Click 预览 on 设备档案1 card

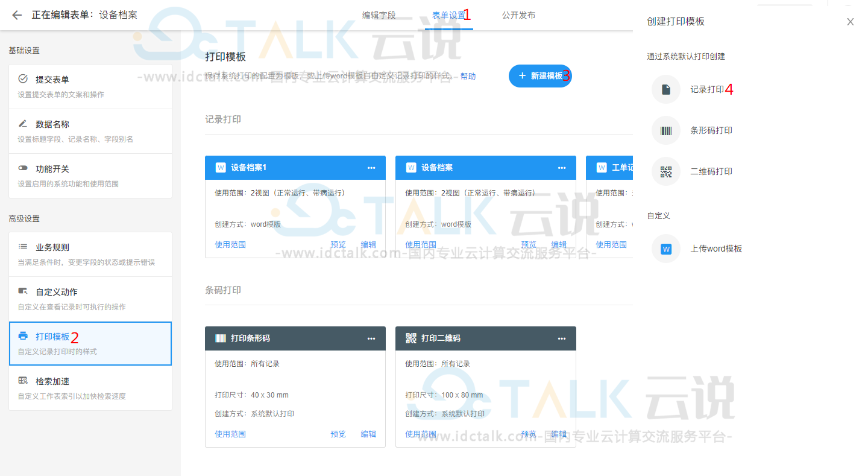tap(338, 244)
